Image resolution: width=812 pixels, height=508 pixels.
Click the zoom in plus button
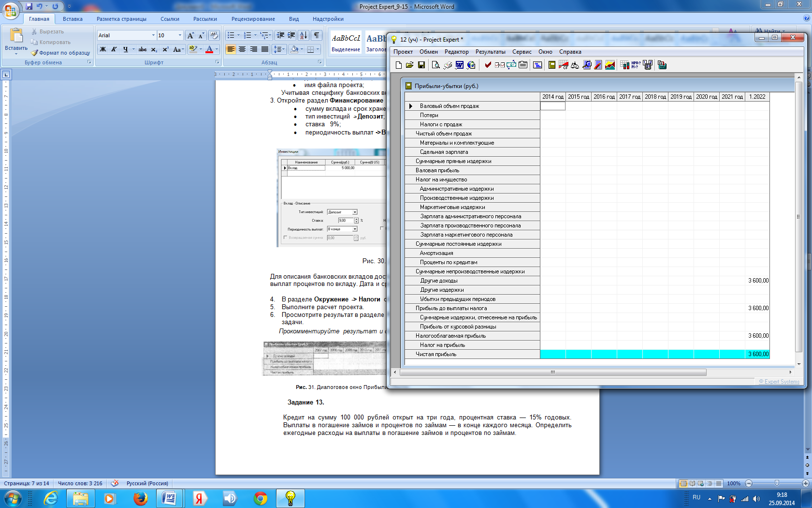(x=806, y=483)
